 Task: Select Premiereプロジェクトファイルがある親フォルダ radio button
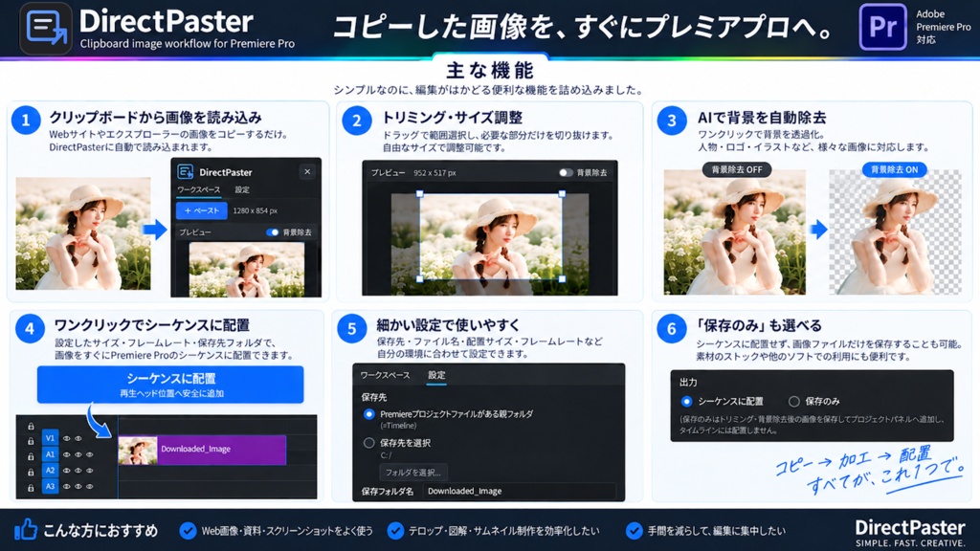368,414
